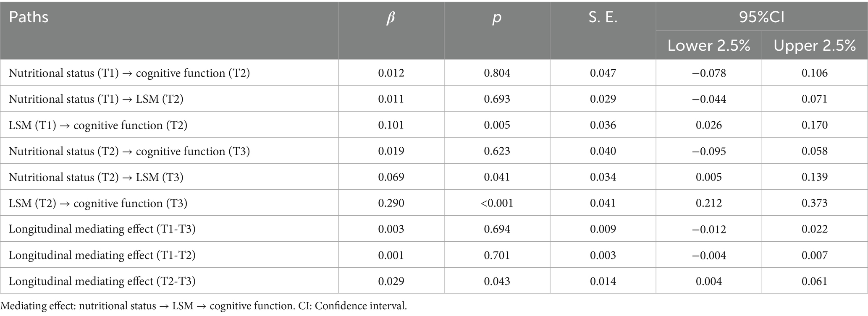Click Longitudinal mediating effect (T1-T2) row label
The width and height of the screenshot is (868, 316).
coord(102,255)
